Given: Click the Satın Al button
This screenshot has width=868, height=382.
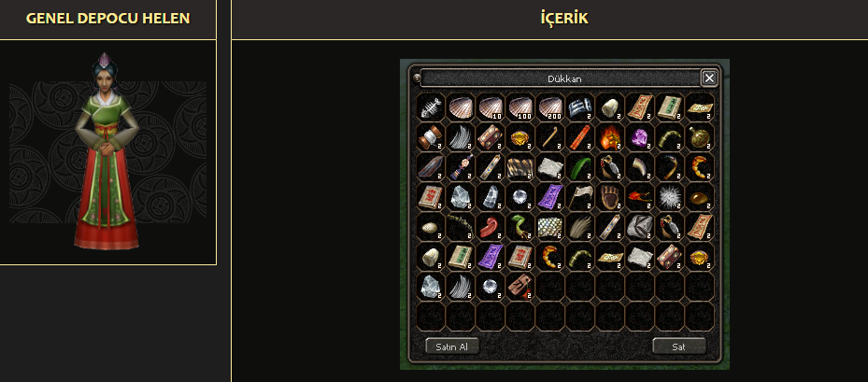Looking at the screenshot, I should click(x=452, y=347).
